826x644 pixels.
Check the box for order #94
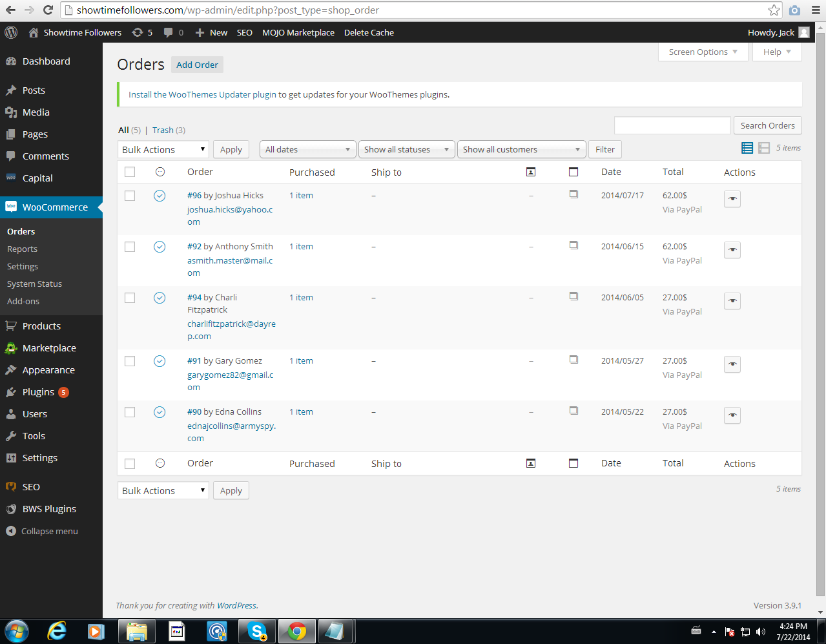(x=130, y=298)
